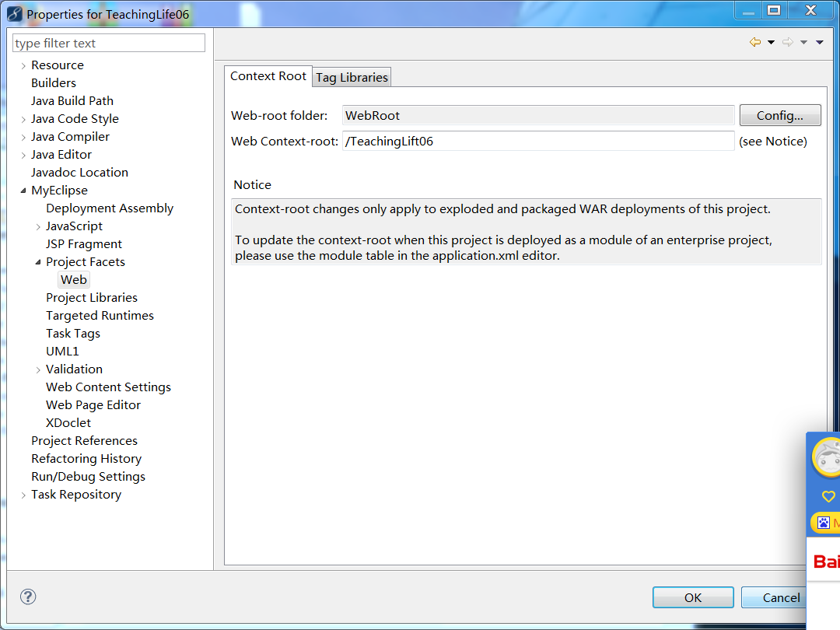Click the (see Notice) label
This screenshot has height=630, width=840.
tap(773, 142)
